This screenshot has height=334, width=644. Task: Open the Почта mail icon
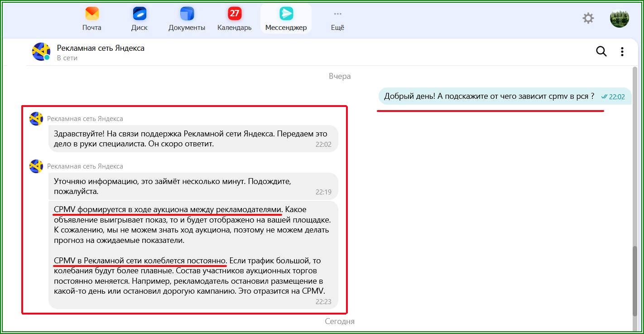coord(92,14)
